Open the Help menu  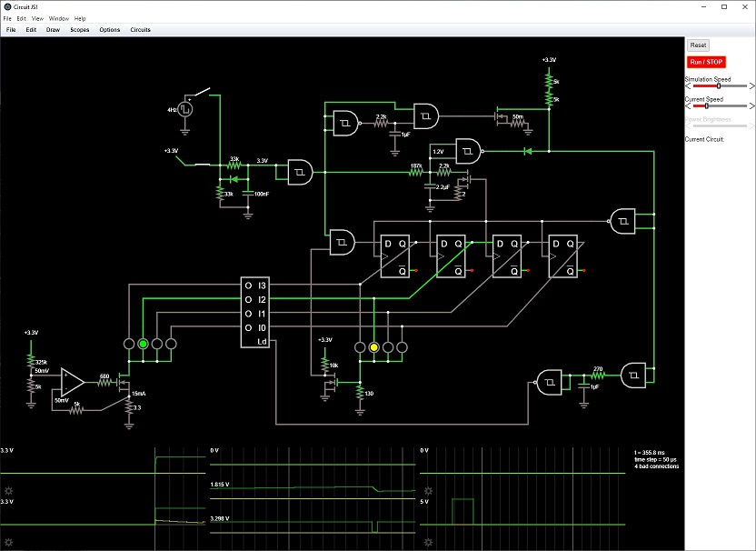click(80, 18)
